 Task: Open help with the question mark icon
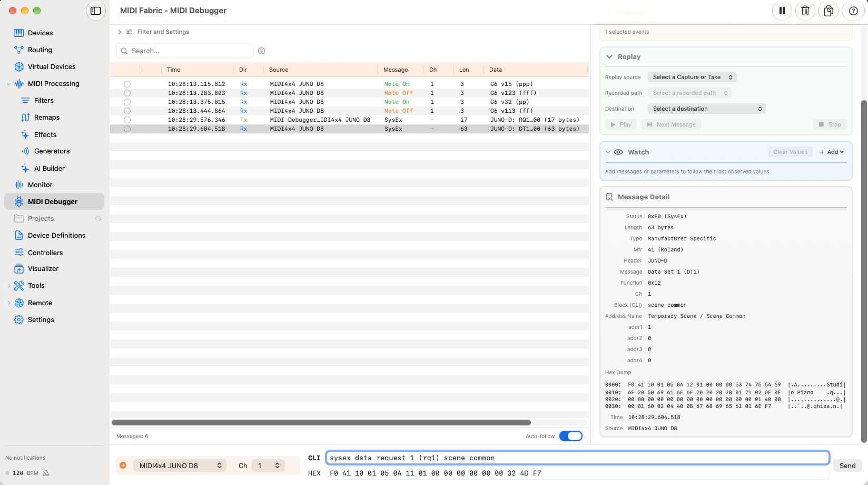pyautogui.click(x=853, y=11)
